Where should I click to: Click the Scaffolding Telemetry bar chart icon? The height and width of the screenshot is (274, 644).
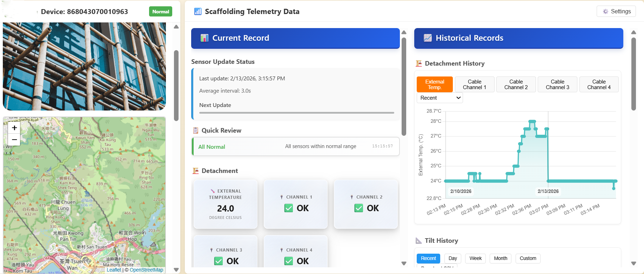[198, 12]
